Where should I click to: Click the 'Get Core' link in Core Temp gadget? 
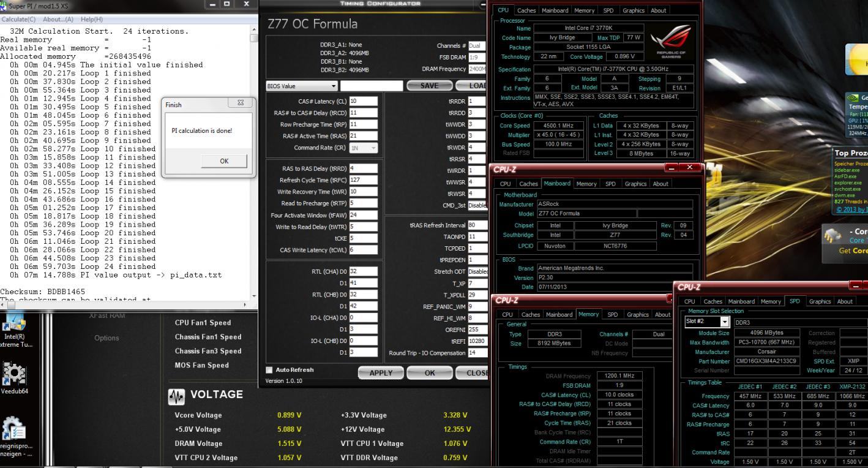click(853, 251)
